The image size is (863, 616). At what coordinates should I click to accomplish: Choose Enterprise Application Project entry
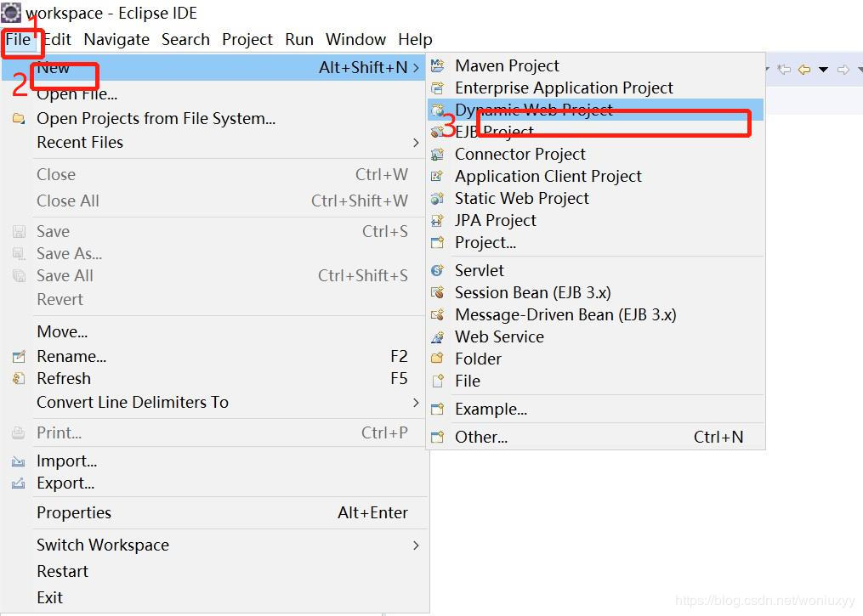coord(596,88)
